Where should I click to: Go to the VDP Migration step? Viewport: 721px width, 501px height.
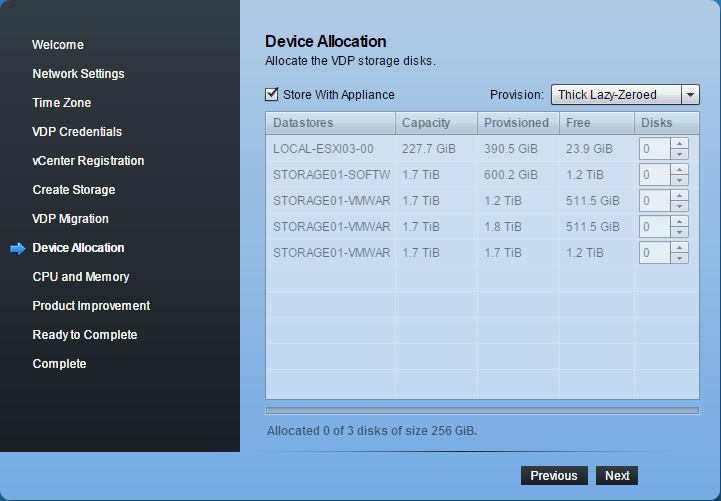click(70, 219)
